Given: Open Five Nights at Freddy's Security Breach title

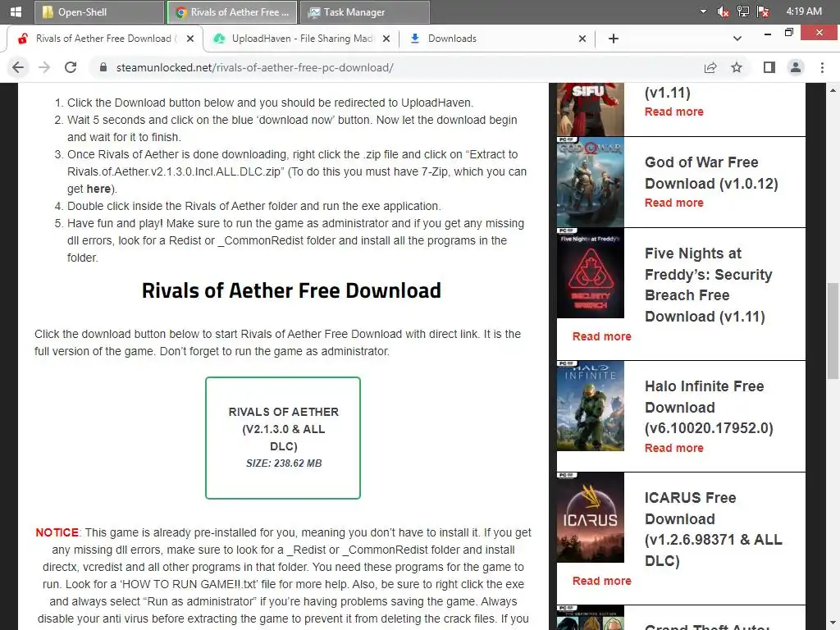Looking at the screenshot, I should coord(708,285).
